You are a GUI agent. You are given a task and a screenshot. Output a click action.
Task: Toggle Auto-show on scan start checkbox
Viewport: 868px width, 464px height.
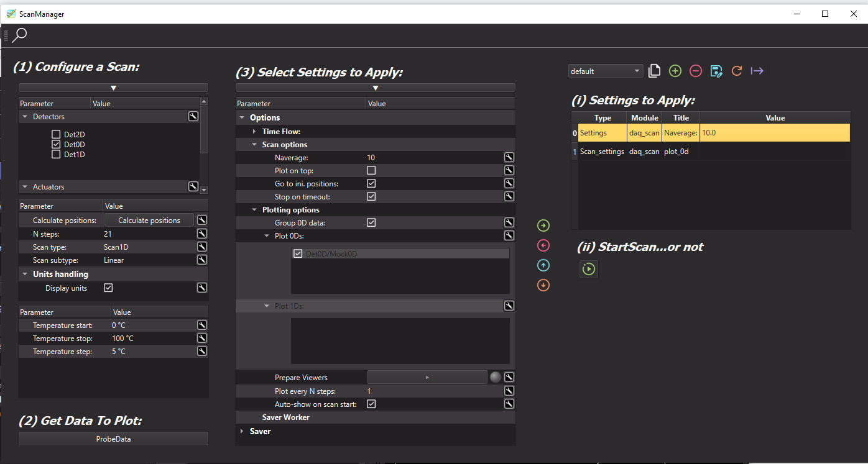pos(371,404)
